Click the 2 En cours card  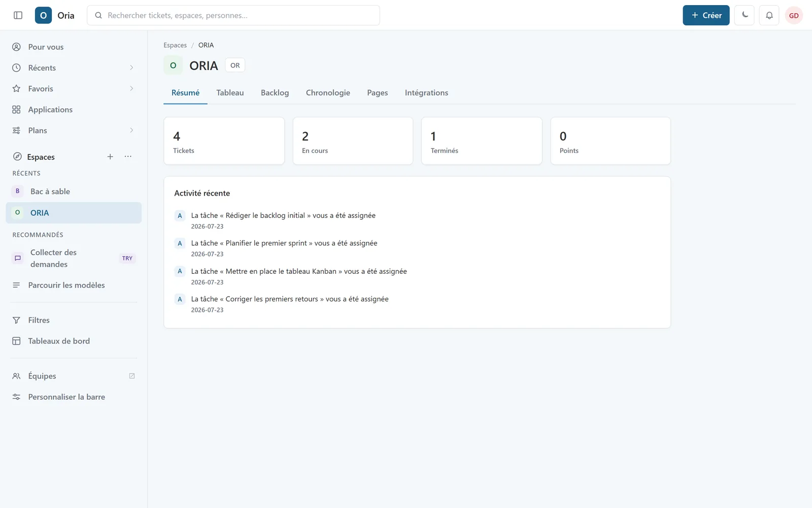tap(353, 141)
